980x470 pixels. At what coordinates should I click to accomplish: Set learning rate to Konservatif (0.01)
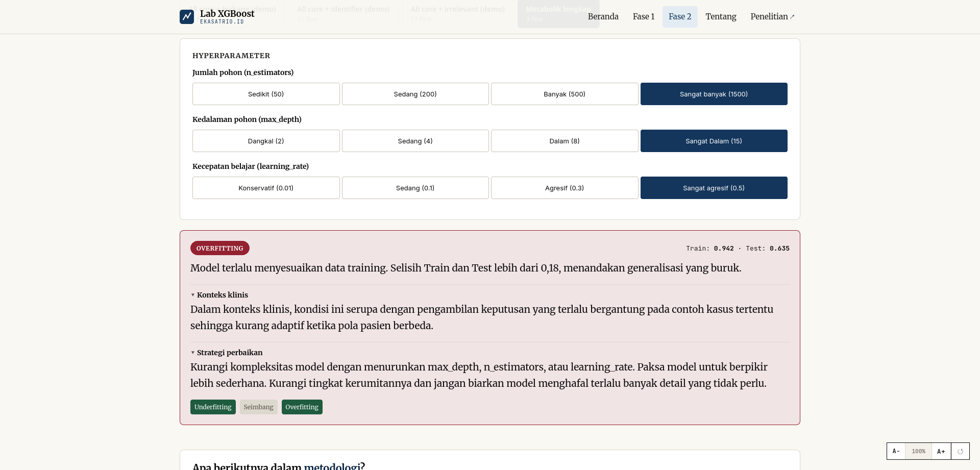266,188
